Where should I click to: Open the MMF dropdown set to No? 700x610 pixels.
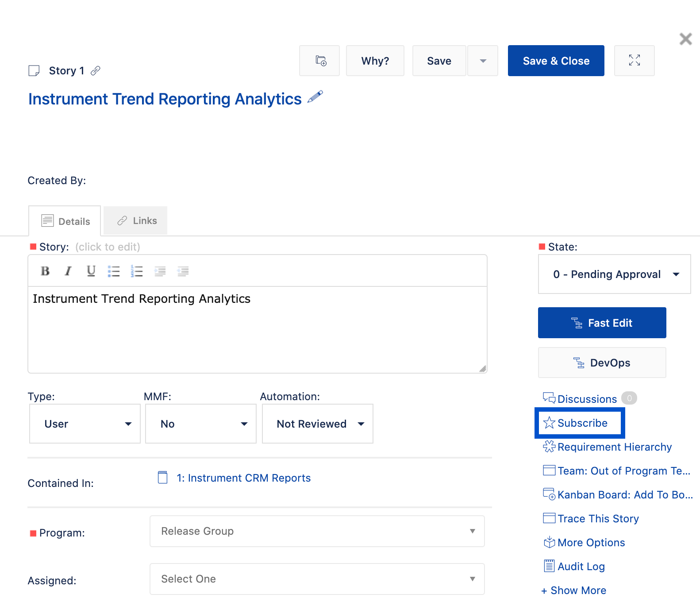point(201,424)
